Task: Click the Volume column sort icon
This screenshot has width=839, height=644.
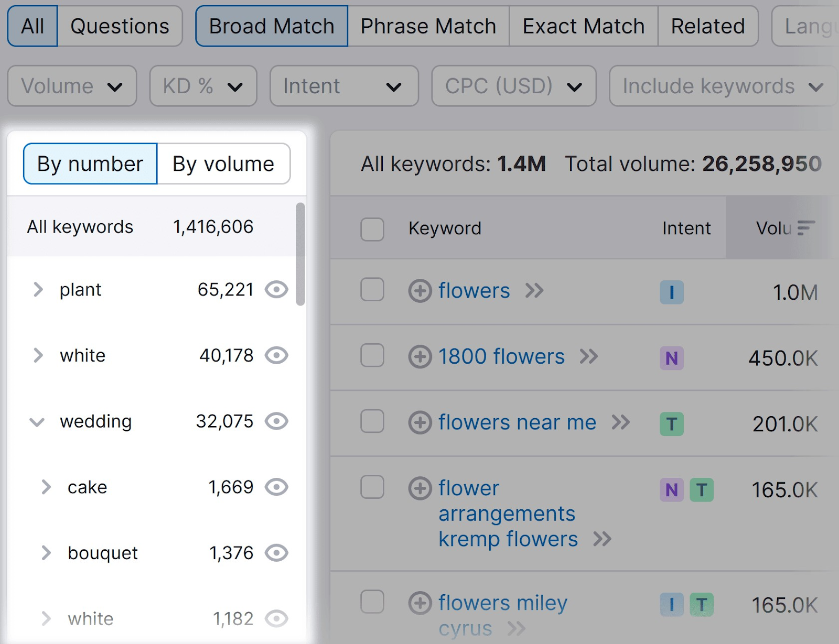Action: click(805, 228)
